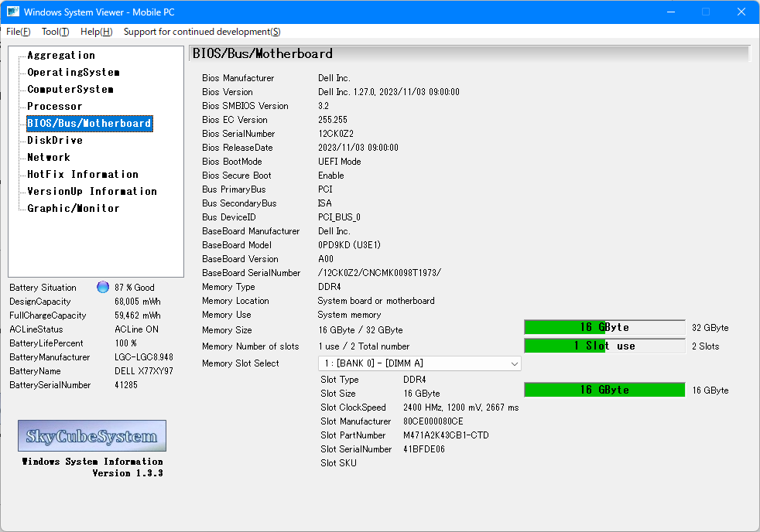Open the File menu
The width and height of the screenshot is (760, 532).
[19, 32]
